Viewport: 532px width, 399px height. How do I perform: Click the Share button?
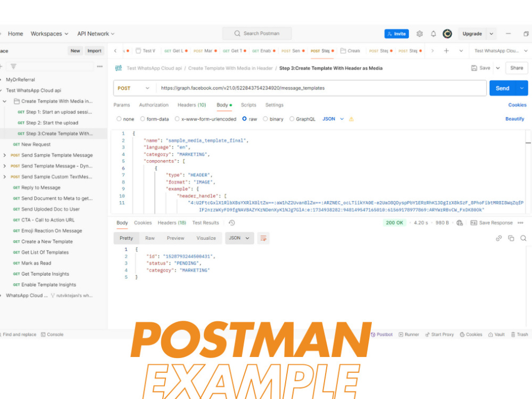point(517,68)
